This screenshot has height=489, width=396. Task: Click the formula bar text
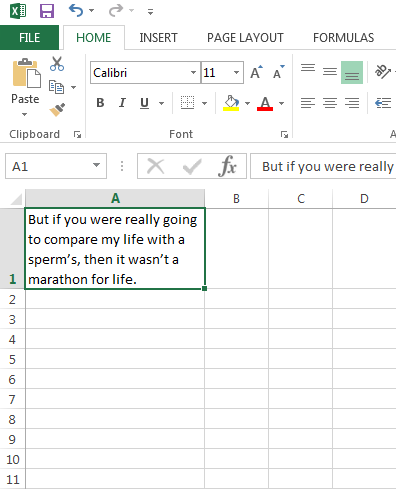(327, 166)
